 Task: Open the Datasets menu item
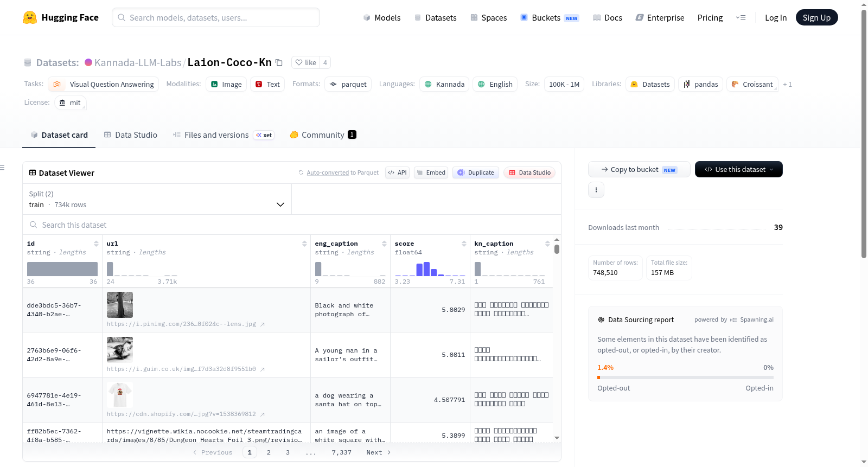point(435,17)
